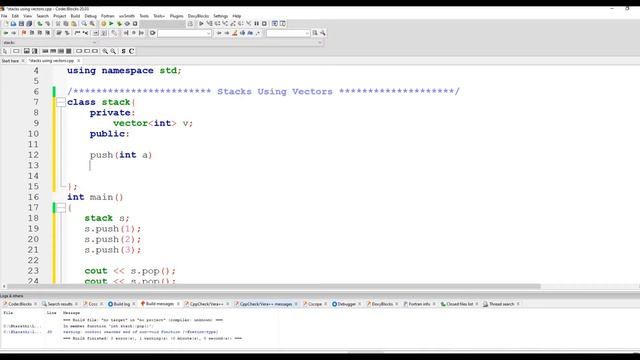This screenshot has width=640, height=360.
Task: Open the Replace tool in the toolbar
Action: (x=92, y=24)
